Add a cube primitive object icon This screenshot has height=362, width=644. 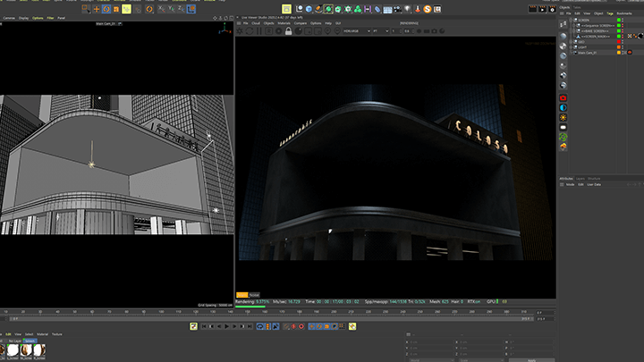tap(309, 9)
